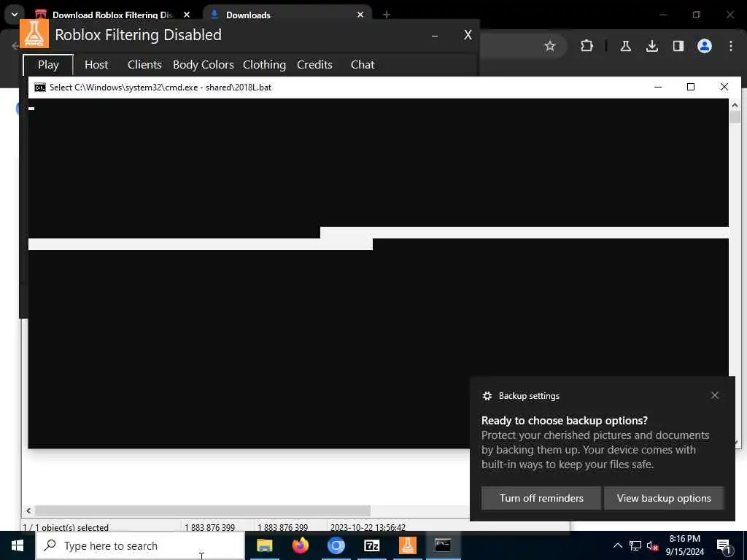
Task: Click the muted volume tray icon
Action: pos(652,545)
